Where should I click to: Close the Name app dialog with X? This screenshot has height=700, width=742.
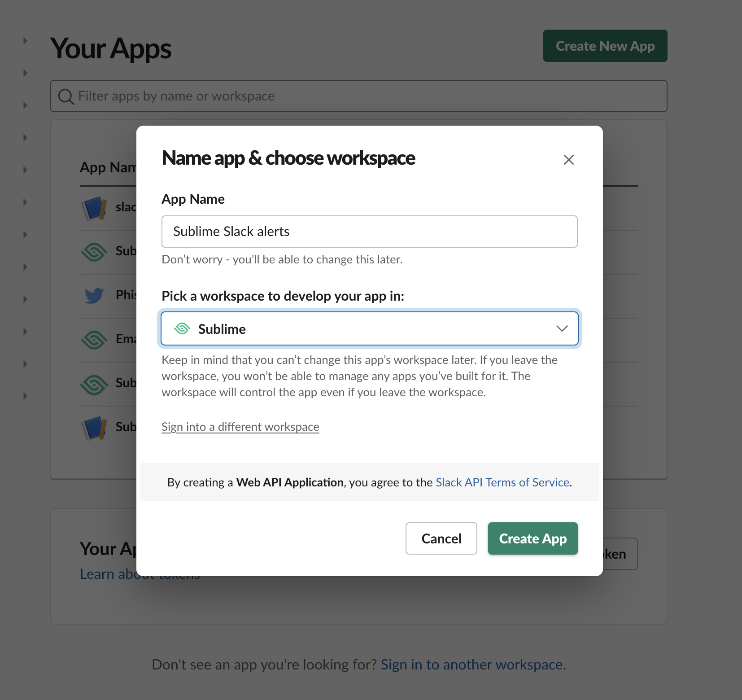(568, 160)
